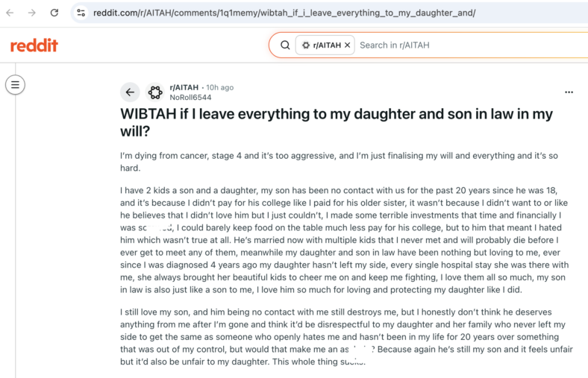Image resolution: width=588 pixels, height=378 pixels.
Task: Open the post overflow options menu
Action: 569,92
